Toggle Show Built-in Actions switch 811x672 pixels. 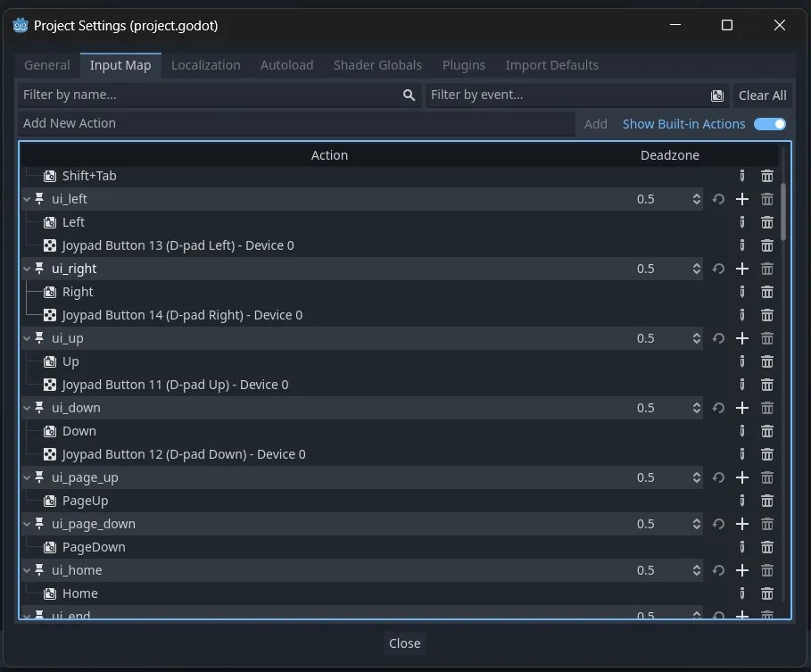pos(770,124)
